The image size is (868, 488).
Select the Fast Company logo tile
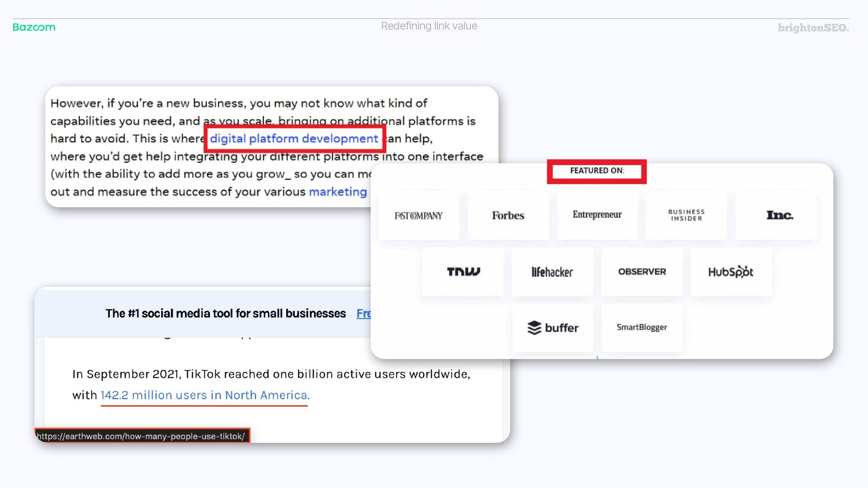(418, 216)
